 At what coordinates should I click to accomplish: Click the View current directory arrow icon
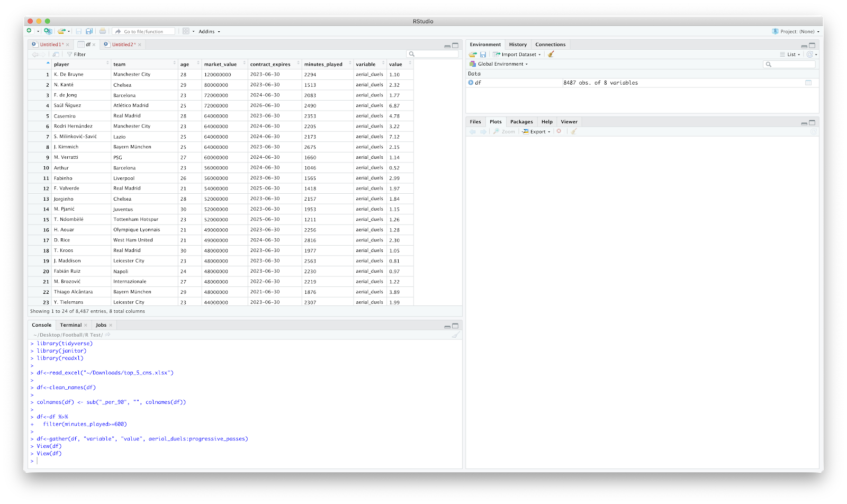(x=107, y=335)
